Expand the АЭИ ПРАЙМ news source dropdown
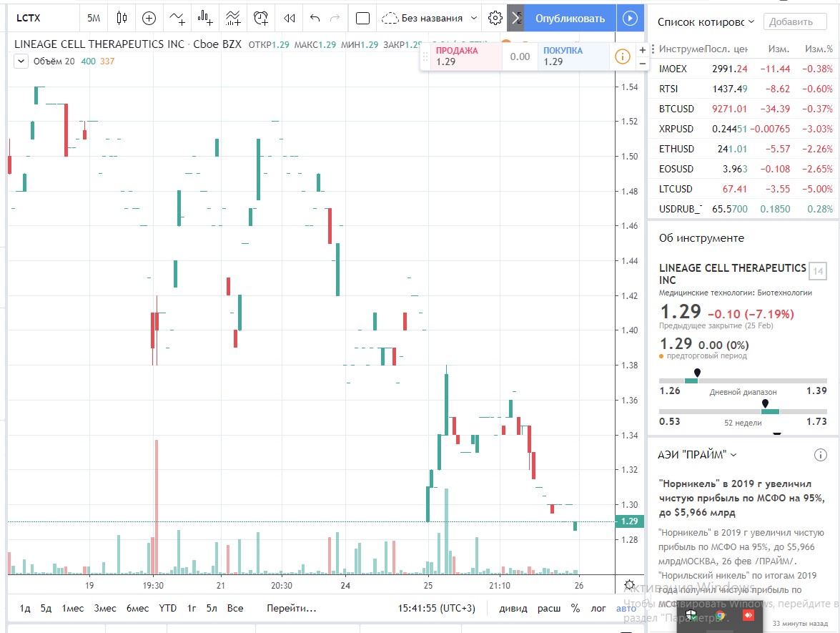The image size is (840, 633). [733, 455]
